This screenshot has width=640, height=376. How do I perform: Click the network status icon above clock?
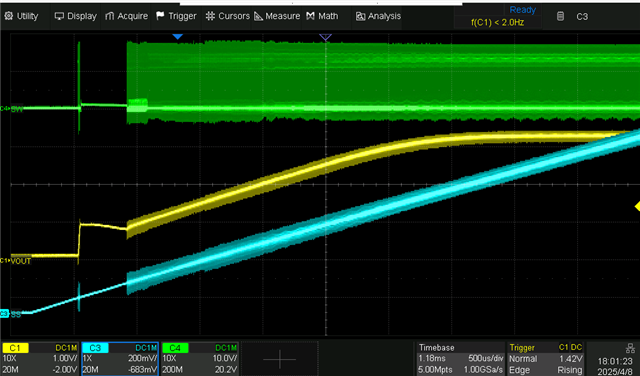(630, 348)
